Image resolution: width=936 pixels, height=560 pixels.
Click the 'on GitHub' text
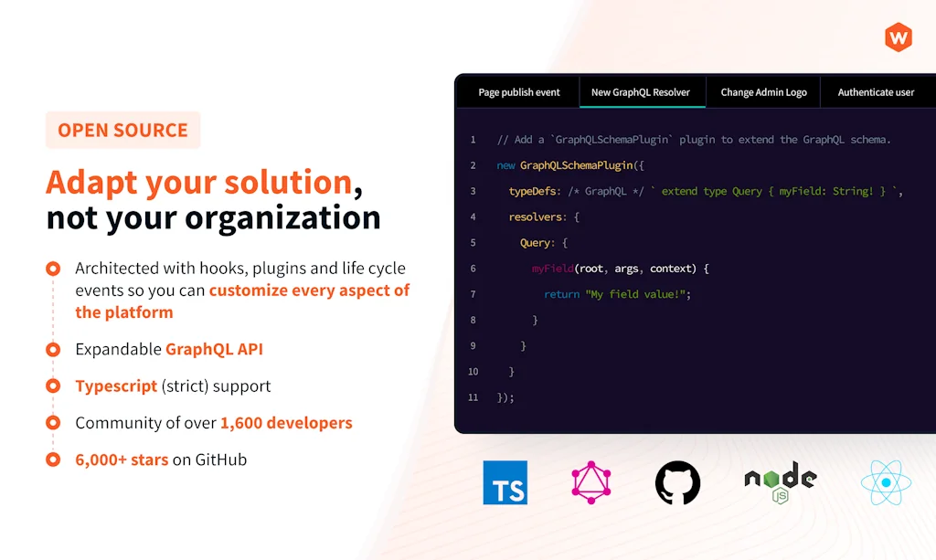click(209, 460)
